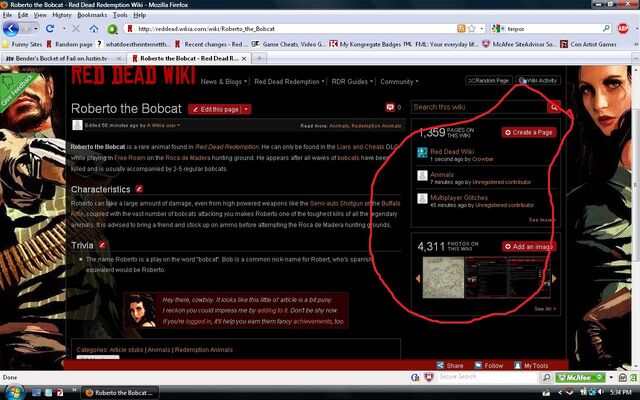Click the photo carousel left arrow
This screenshot has width=640, height=400.
point(418,278)
